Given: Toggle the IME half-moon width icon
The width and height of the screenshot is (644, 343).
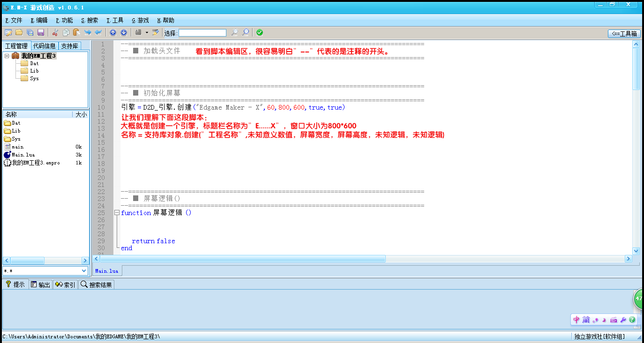Looking at the screenshot, I should 604,320.
